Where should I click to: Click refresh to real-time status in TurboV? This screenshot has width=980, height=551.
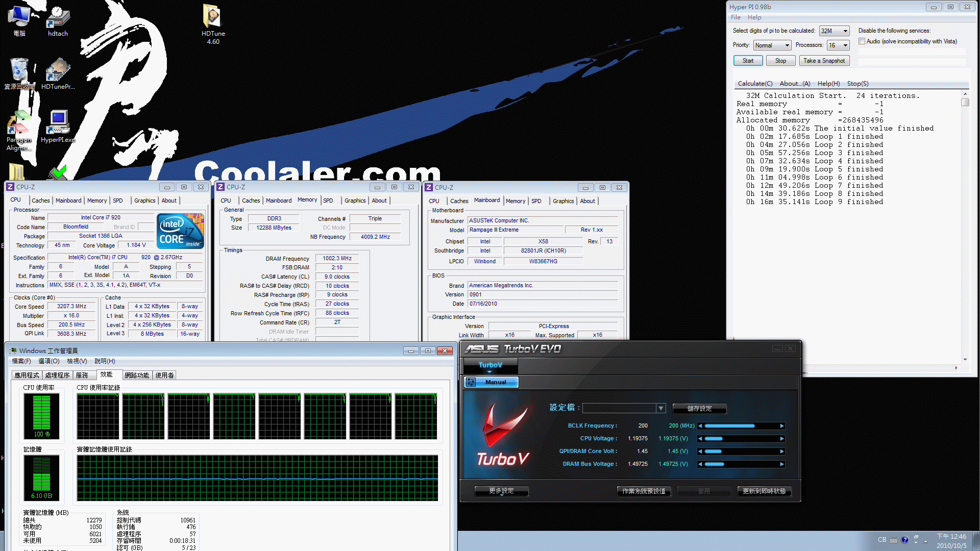tap(764, 491)
